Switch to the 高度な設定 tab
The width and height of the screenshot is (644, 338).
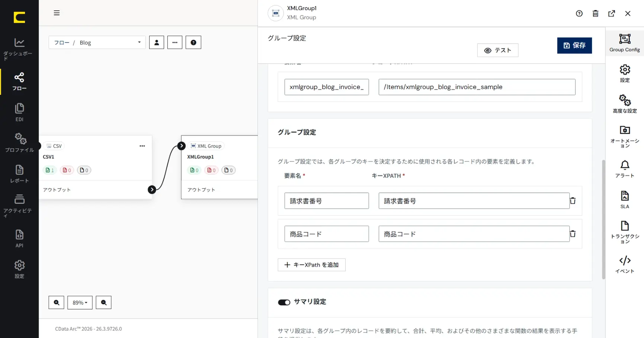pos(625,104)
